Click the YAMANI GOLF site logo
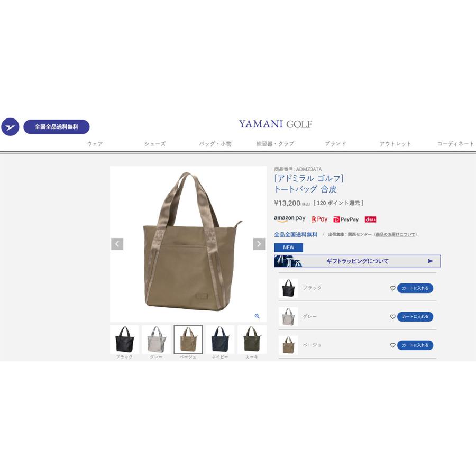 point(276,124)
